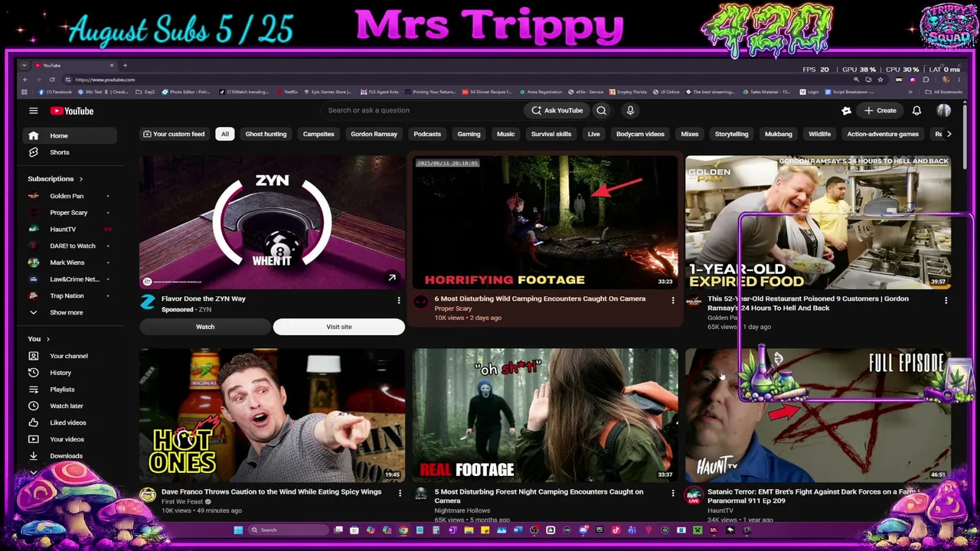
Task: Open the Epic Games Store bookmark
Action: (328, 92)
